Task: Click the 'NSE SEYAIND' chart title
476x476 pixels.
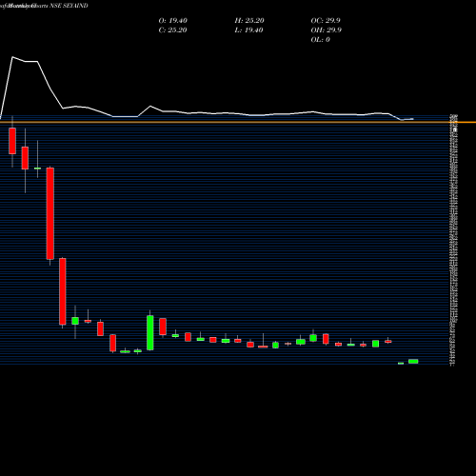Action: pos(69,6)
